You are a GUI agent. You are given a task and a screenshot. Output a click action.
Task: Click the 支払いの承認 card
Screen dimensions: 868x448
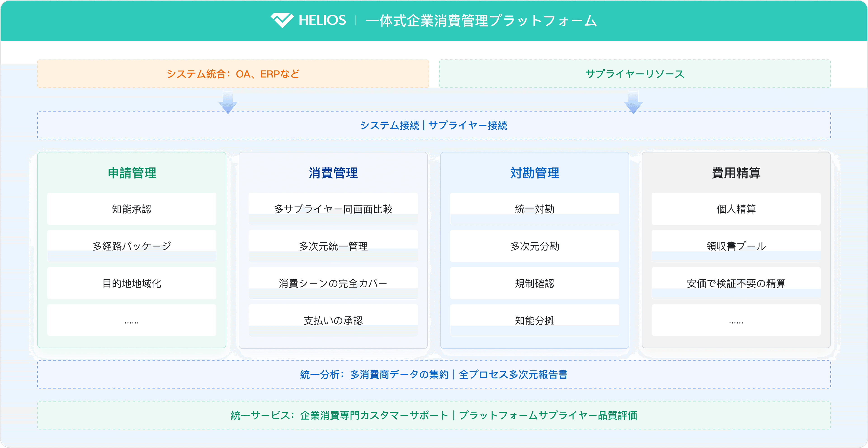333,320
